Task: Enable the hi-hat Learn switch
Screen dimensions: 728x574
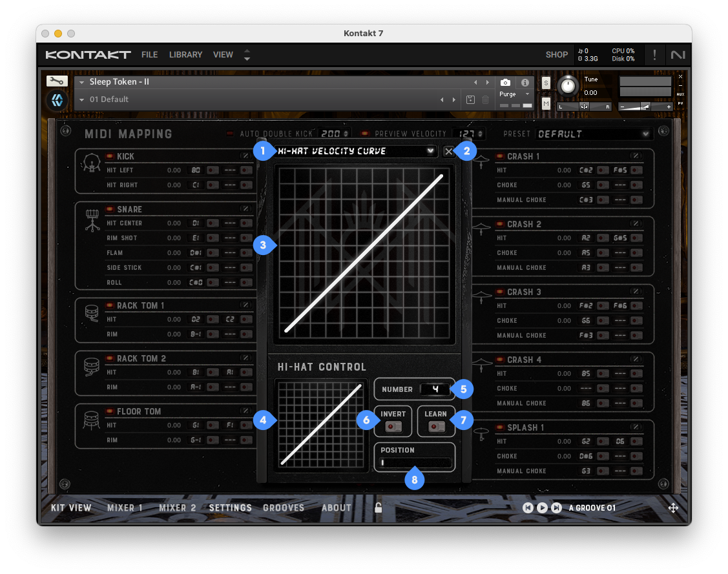Action: [436, 427]
